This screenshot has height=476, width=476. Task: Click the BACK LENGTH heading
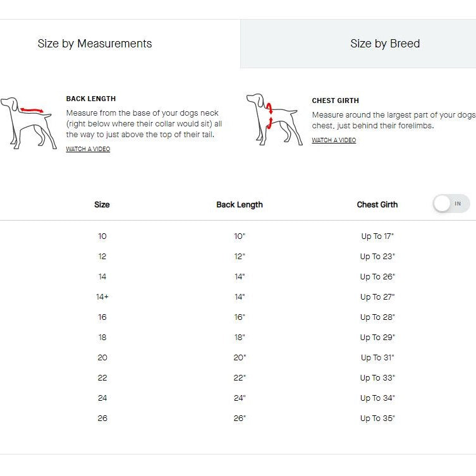91,99
